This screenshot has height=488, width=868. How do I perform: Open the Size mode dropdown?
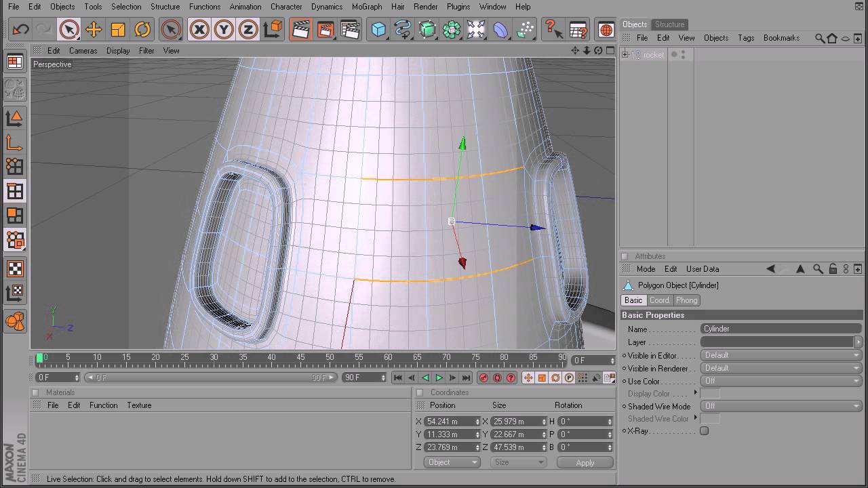(519, 462)
